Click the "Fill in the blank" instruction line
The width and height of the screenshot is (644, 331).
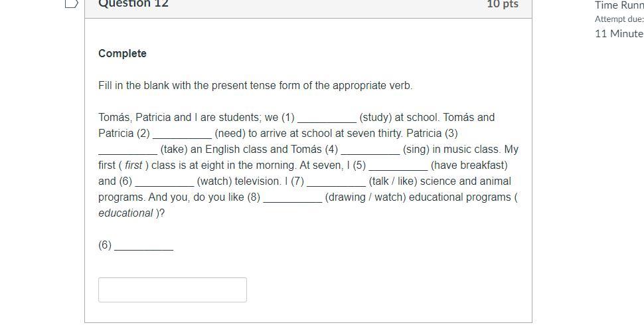(256, 85)
